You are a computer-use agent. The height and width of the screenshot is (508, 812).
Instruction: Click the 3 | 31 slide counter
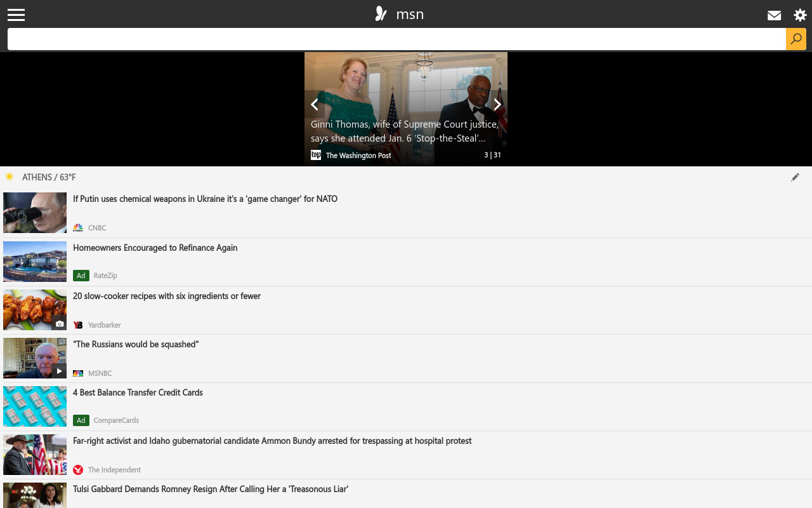(492, 155)
